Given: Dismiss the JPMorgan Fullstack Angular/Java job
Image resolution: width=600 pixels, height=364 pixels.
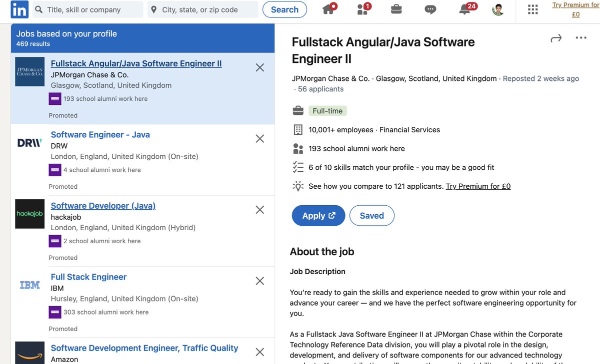Looking at the screenshot, I should click(x=260, y=67).
